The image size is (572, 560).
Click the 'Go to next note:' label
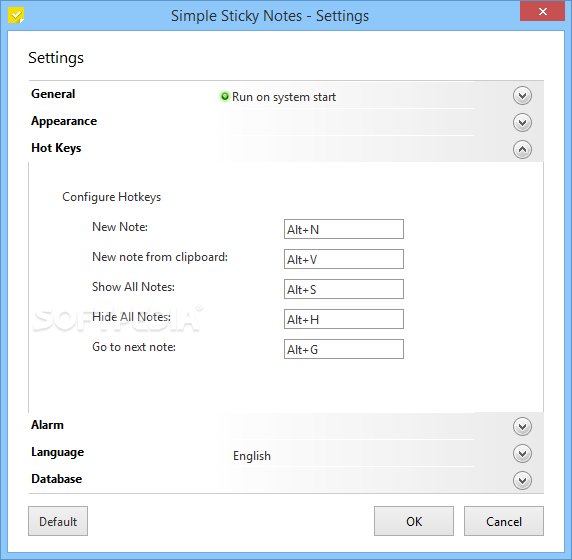tap(134, 347)
